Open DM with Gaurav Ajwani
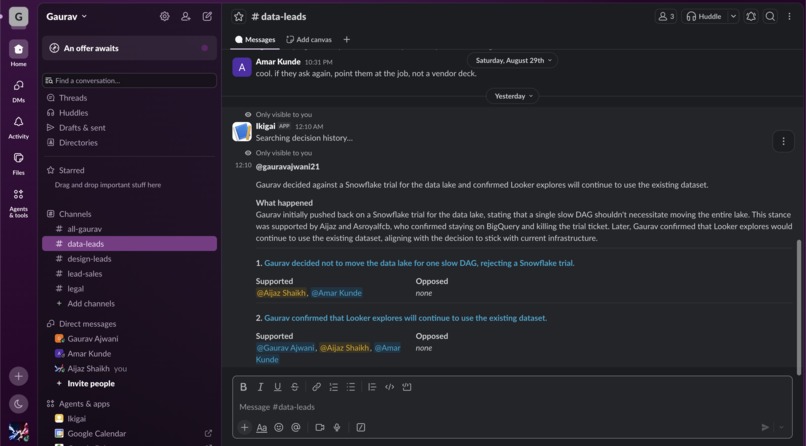This screenshot has width=806, height=446. click(x=130, y=339)
